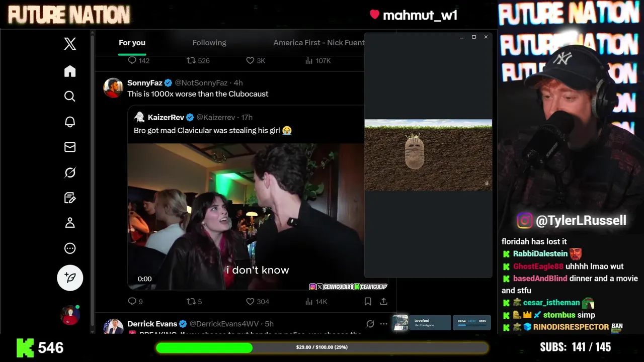Switch to the Following tab
The width and height of the screenshot is (644, 362).
[209, 43]
